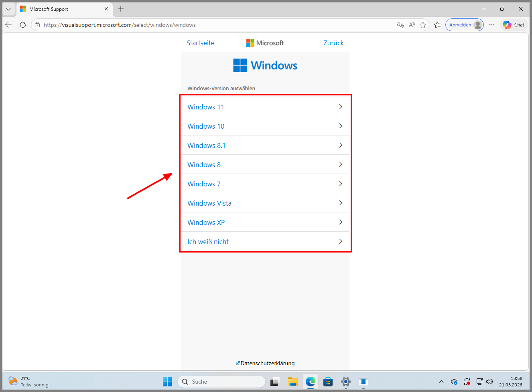Click the chevron beside Windows XP
Viewport: 532px width, 392px height.
pos(341,222)
